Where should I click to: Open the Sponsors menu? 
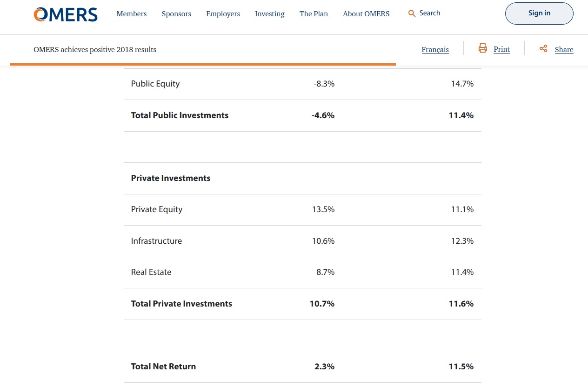(x=176, y=14)
